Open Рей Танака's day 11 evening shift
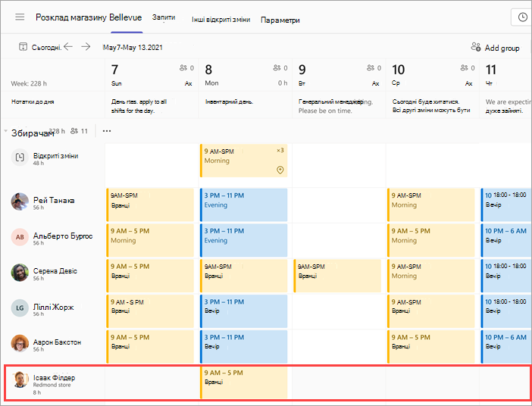 tap(506, 205)
